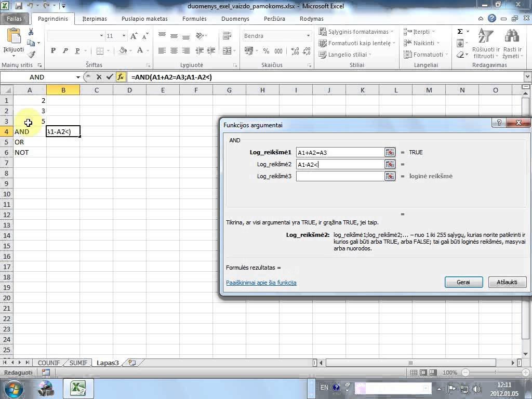Align text left icon
The width and height of the screenshot is (532, 399).
[x=162, y=50]
